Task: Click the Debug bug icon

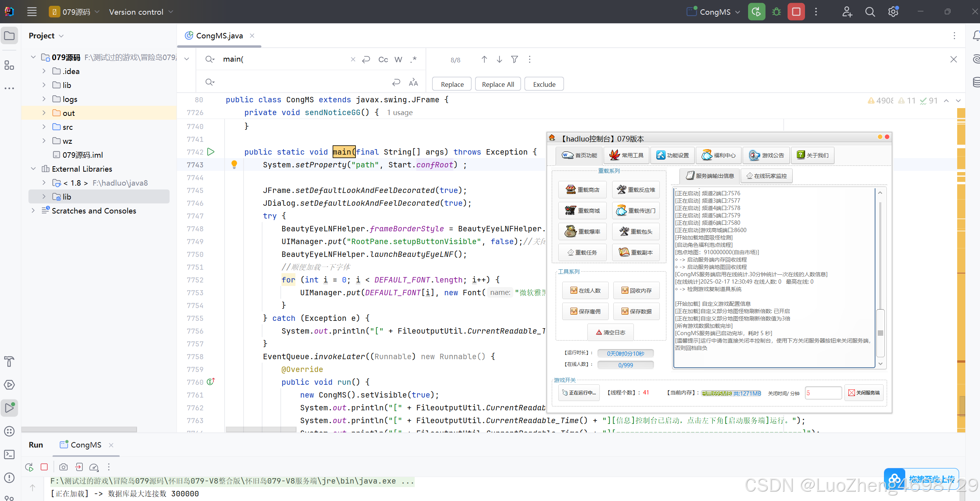Action: click(x=776, y=12)
